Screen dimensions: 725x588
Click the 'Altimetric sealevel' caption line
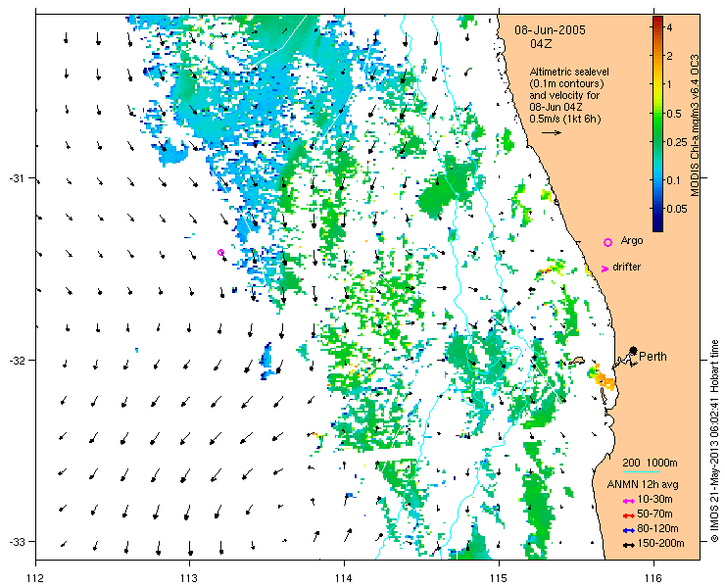(x=569, y=73)
